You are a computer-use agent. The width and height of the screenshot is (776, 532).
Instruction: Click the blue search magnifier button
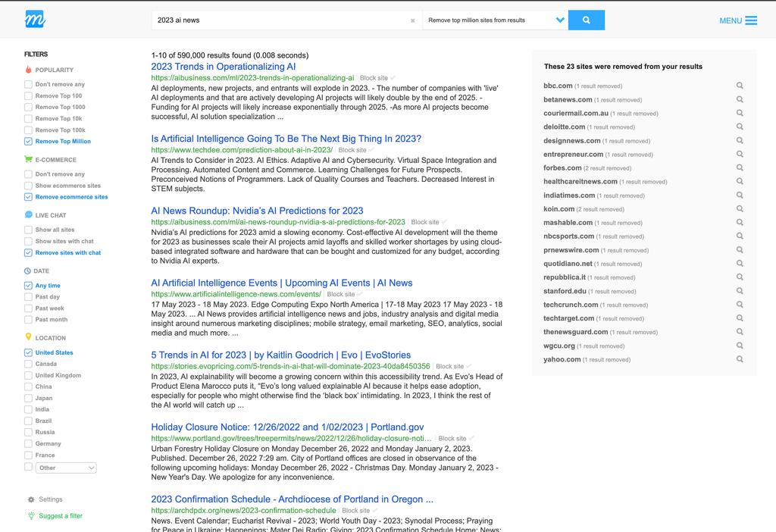[587, 20]
